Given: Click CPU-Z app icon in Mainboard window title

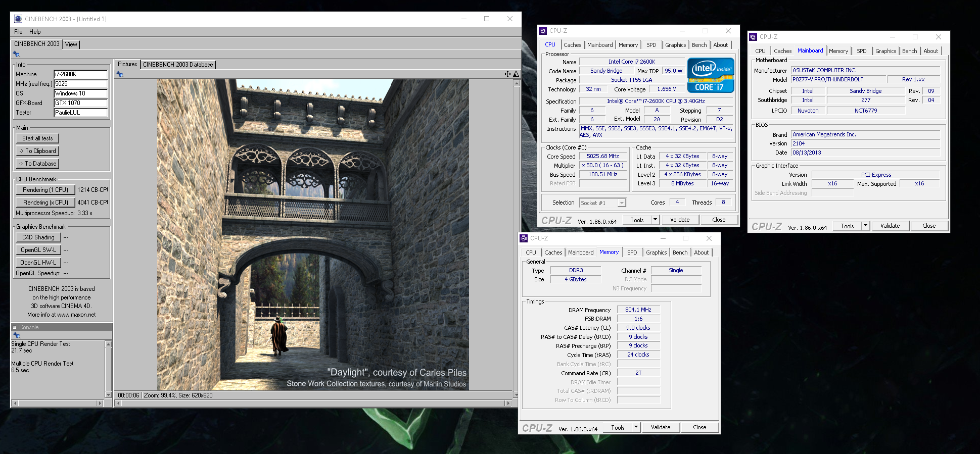Looking at the screenshot, I should [753, 37].
